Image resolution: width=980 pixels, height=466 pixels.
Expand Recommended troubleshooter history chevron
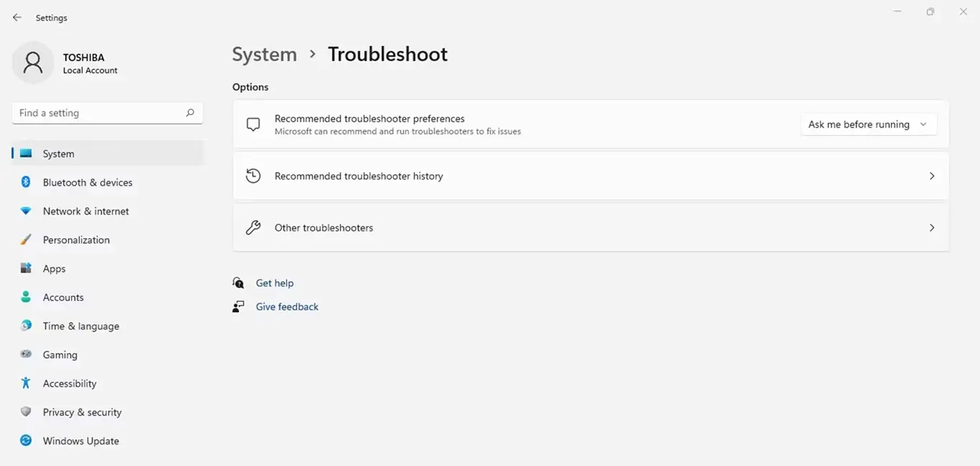click(932, 176)
